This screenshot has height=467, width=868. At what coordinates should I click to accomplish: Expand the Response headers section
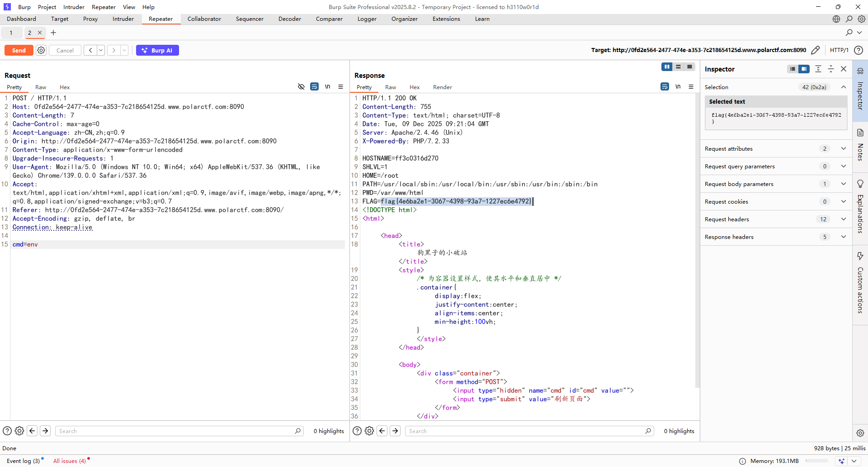pyautogui.click(x=843, y=237)
